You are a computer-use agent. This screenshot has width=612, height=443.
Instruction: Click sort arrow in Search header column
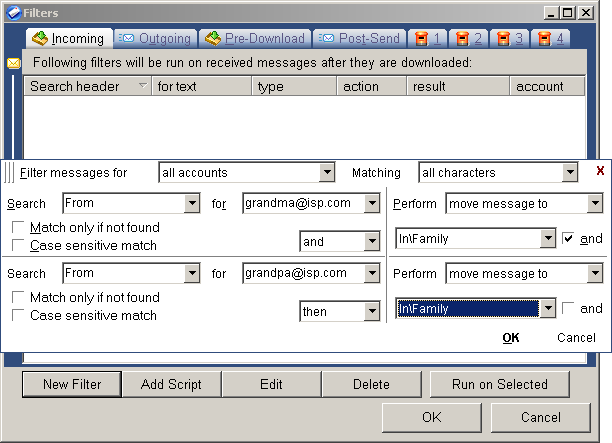click(142, 87)
